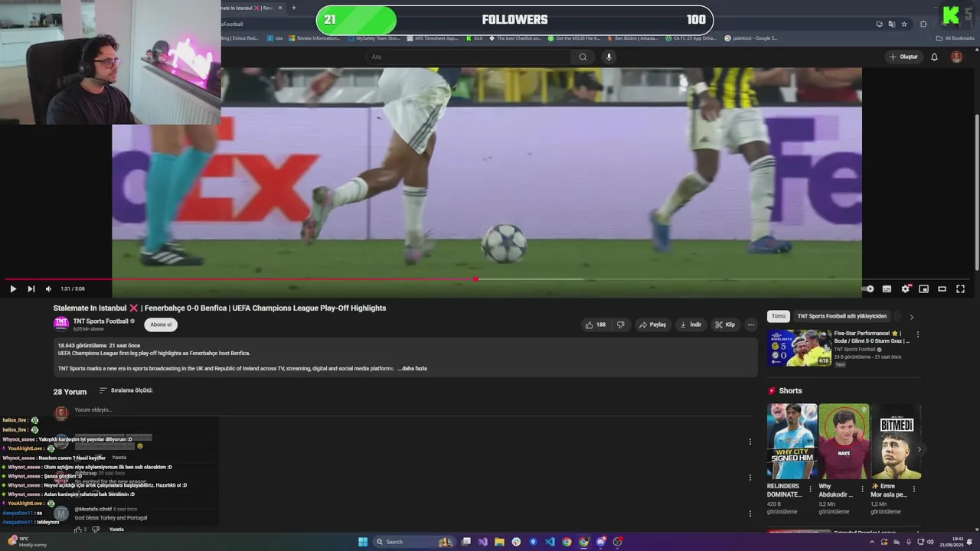Open the MIS Timesheet App bookmark
980x551 pixels.
432,37
